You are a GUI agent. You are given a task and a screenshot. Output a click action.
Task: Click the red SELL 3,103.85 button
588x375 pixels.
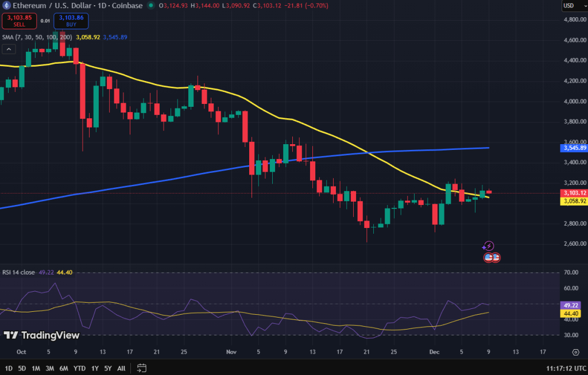[x=19, y=21]
